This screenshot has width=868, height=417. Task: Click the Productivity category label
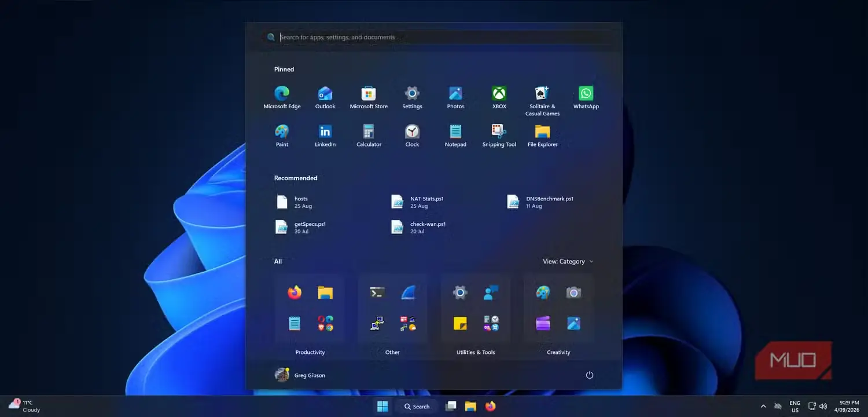[x=310, y=352]
